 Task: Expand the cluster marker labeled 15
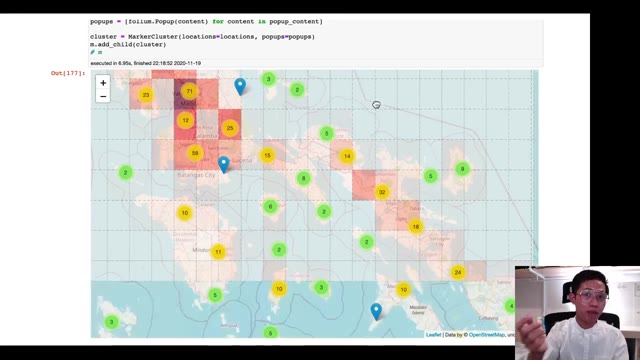tap(267, 156)
